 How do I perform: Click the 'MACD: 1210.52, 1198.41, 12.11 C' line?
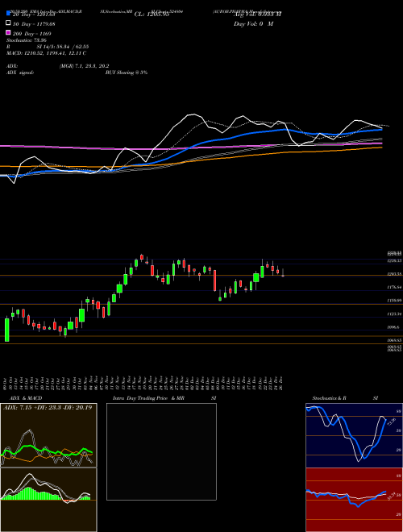coord(46,53)
